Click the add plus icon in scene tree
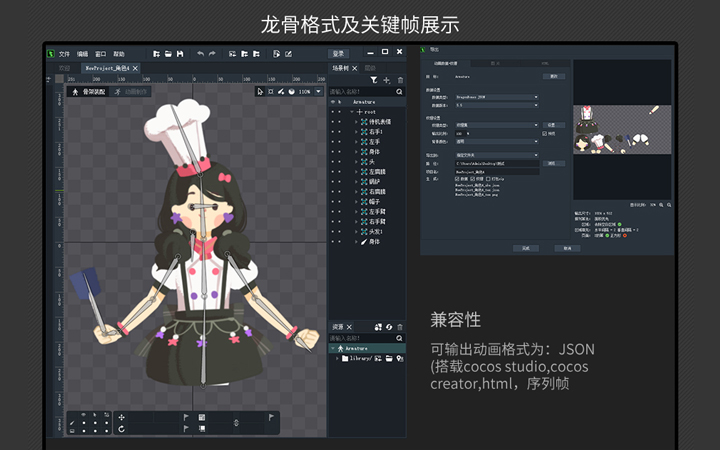The width and height of the screenshot is (720, 450). coord(387,80)
